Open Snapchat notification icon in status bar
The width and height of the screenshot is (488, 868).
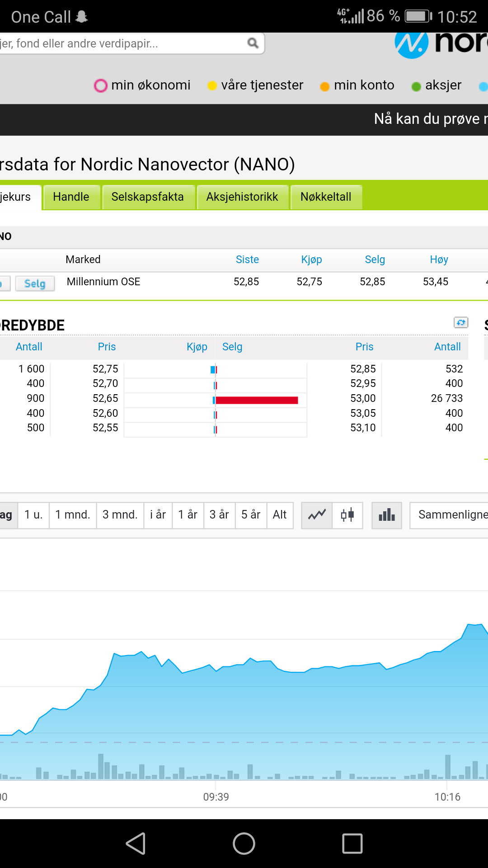[82, 17]
